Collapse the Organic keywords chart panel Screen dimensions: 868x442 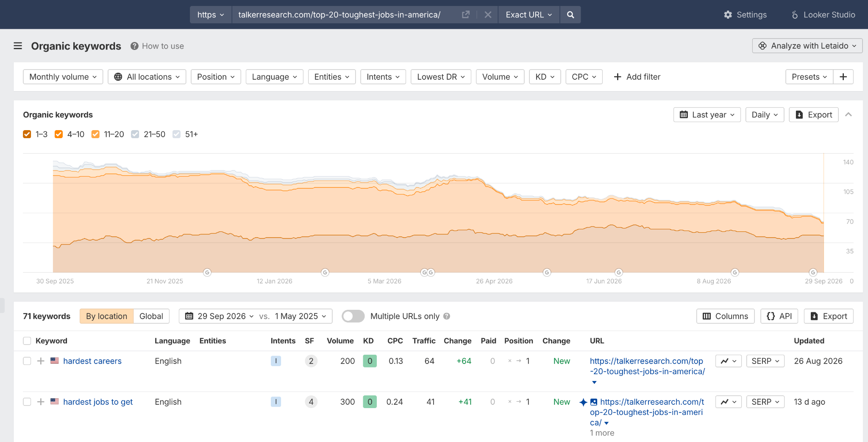849,115
